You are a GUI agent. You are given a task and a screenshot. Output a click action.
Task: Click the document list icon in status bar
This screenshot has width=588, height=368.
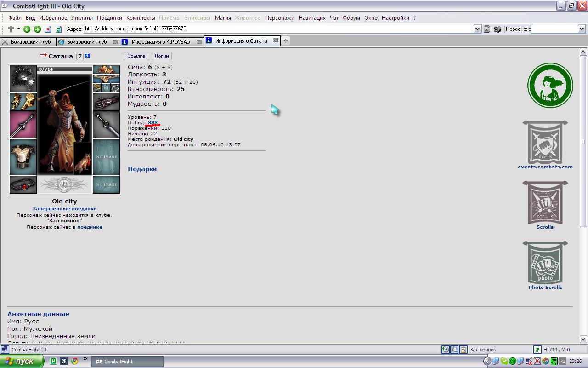point(454,350)
